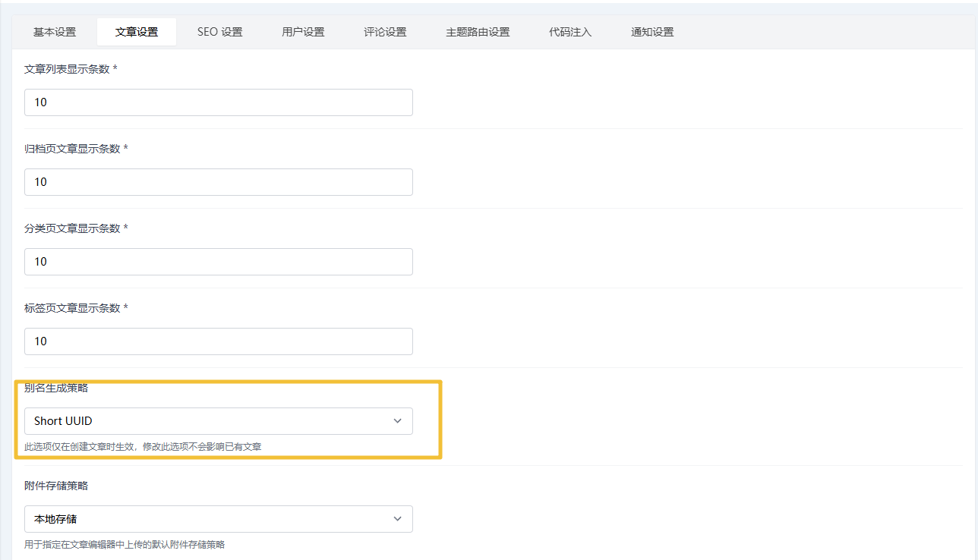
Task: Click the 文章列表显示条数 input field
Action: [x=219, y=102]
